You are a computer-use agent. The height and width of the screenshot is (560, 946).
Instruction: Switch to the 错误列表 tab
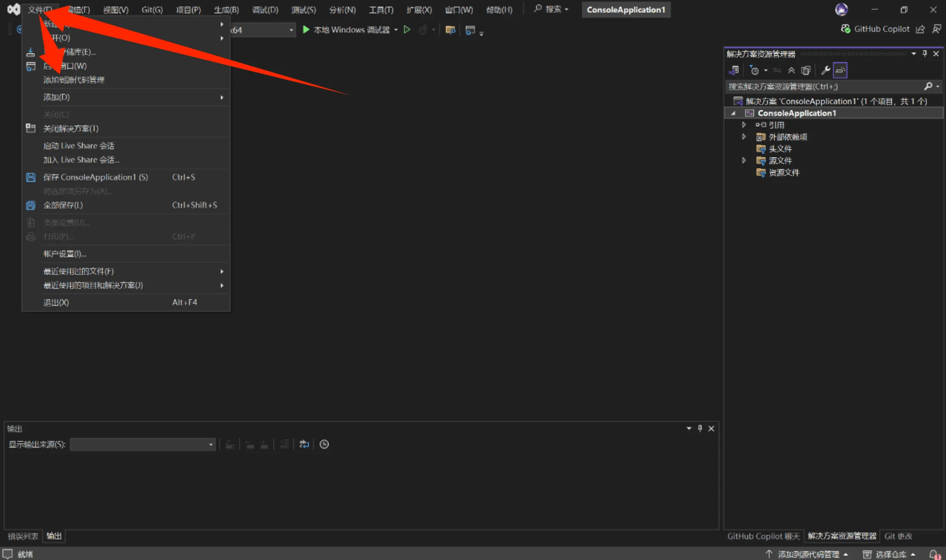point(23,536)
